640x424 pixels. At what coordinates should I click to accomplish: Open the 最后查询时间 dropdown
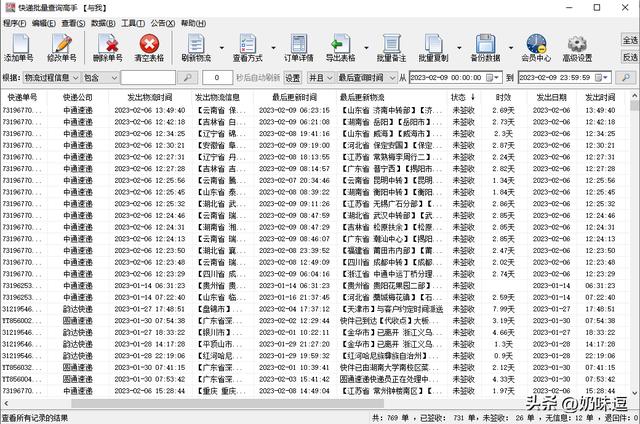(367, 78)
